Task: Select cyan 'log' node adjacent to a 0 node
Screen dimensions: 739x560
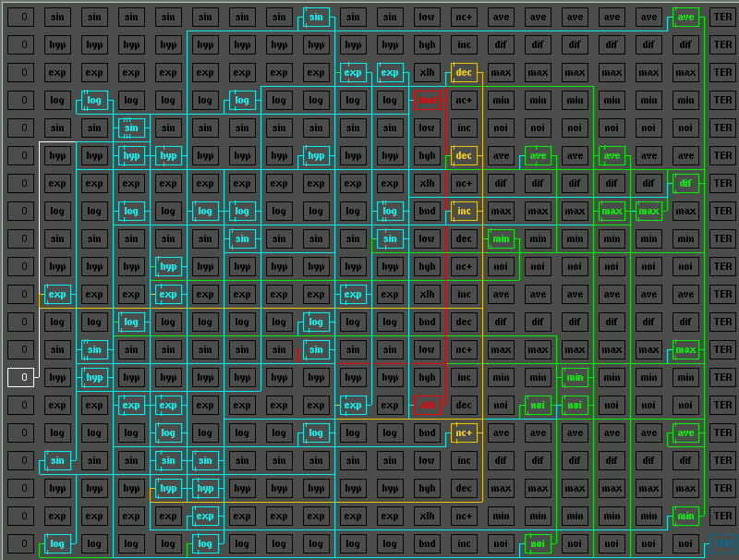Action: (57, 543)
